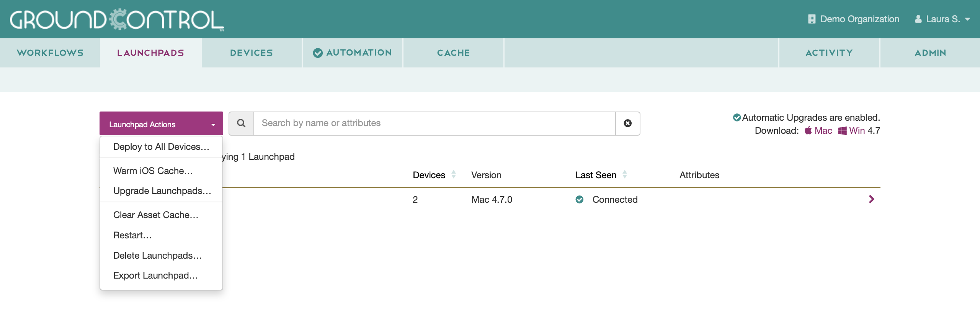Click the Connected status check icon

click(x=579, y=200)
